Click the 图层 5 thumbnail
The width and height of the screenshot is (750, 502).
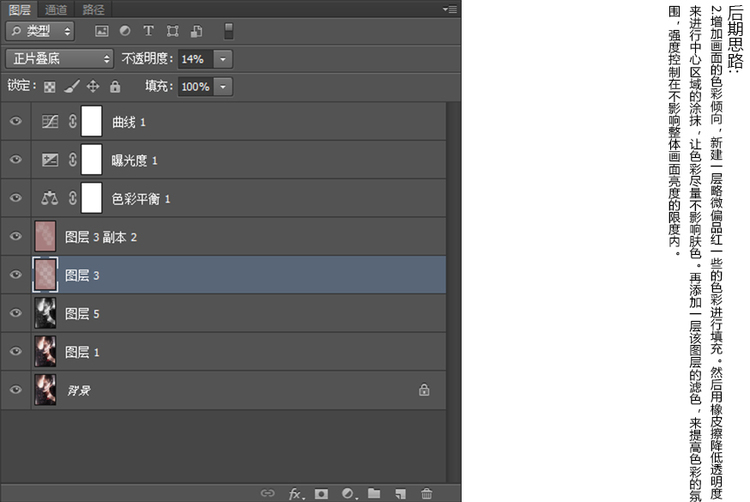tap(45, 313)
